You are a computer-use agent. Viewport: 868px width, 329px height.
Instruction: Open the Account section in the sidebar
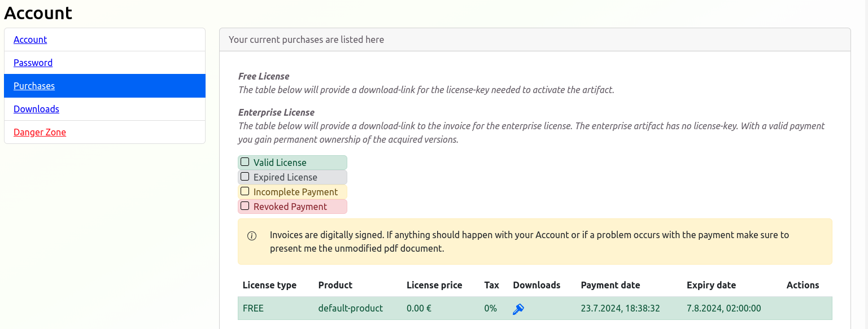pyautogui.click(x=30, y=40)
